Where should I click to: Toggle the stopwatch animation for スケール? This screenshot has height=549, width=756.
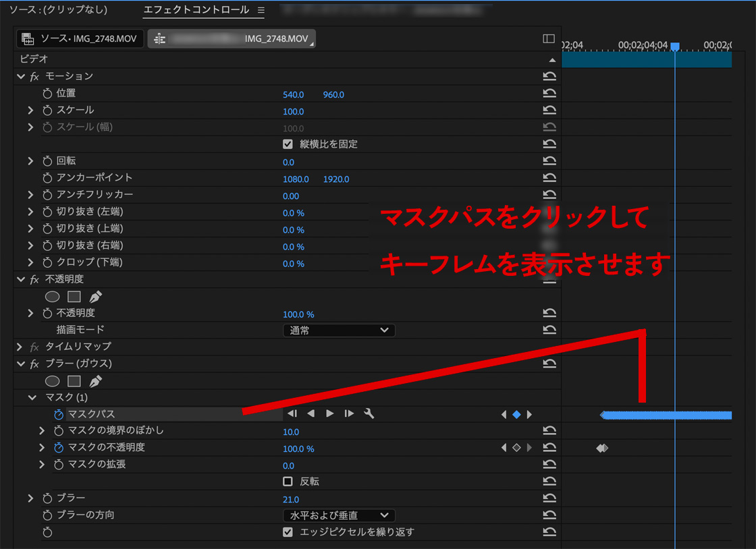point(47,111)
